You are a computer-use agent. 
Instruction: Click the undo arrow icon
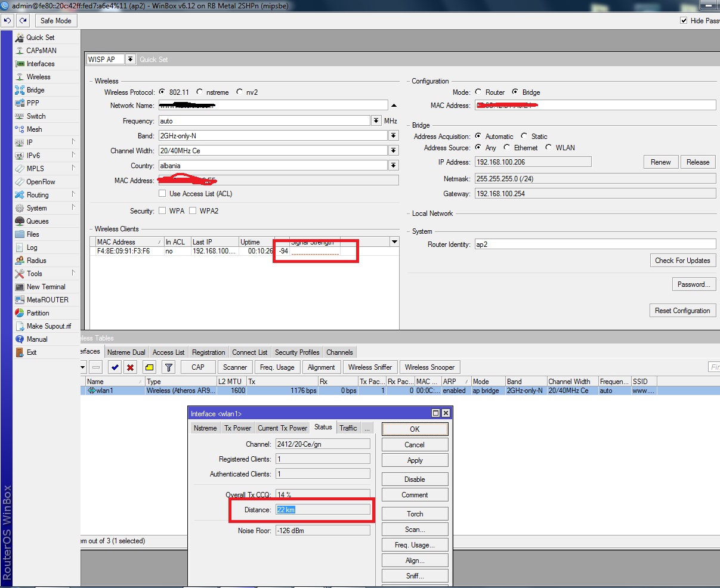(x=7, y=21)
